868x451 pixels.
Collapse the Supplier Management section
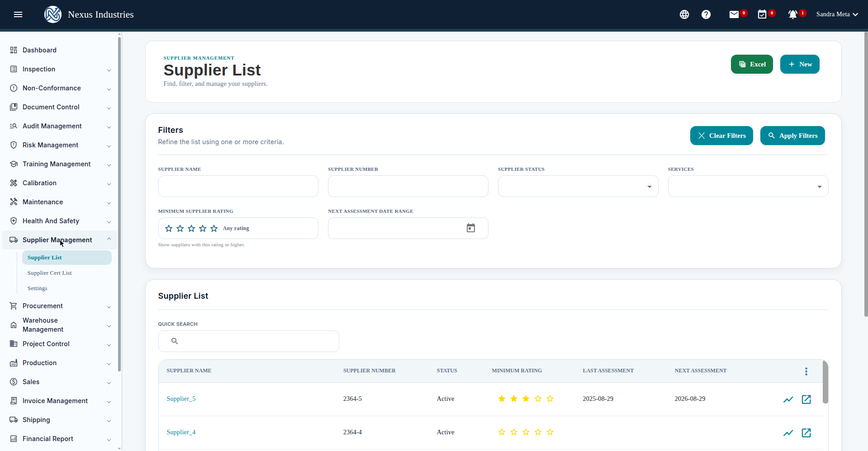pyautogui.click(x=59, y=240)
